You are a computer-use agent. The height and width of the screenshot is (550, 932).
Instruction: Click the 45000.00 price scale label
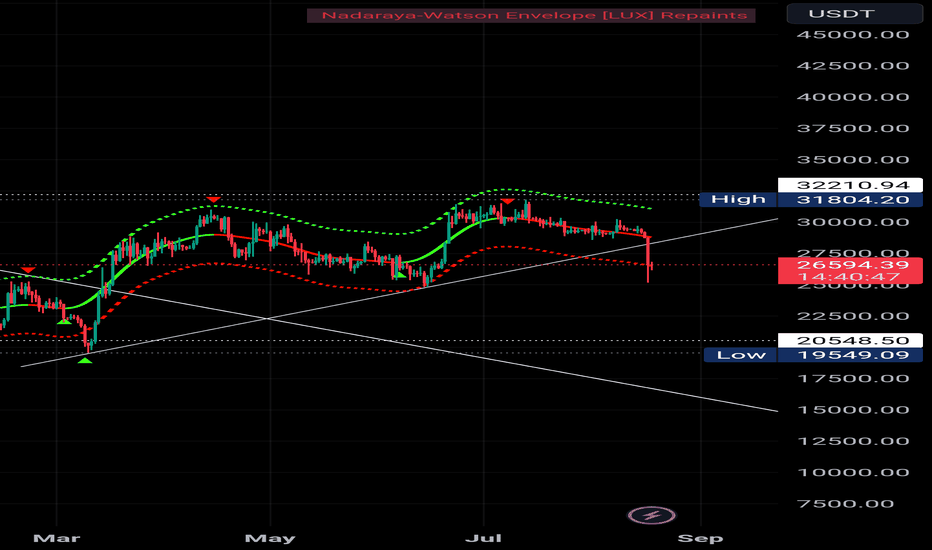[x=852, y=34]
